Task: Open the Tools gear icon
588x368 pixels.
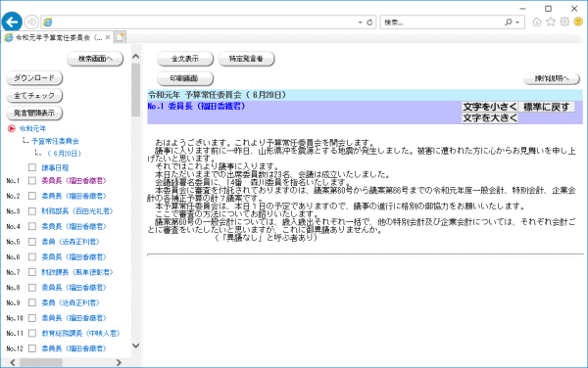Action: (564, 23)
